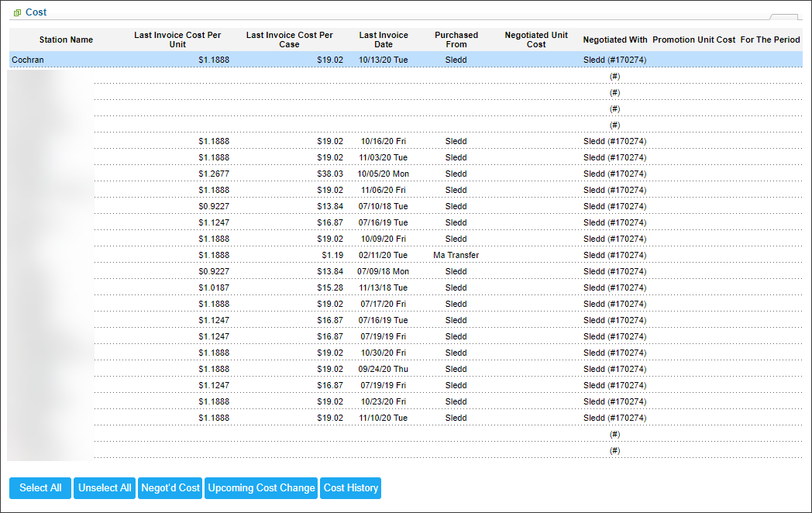The image size is (812, 513).
Task: Click the 10/23/20 Fri invoice date
Action: pyautogui.click(x=384, y=401)
